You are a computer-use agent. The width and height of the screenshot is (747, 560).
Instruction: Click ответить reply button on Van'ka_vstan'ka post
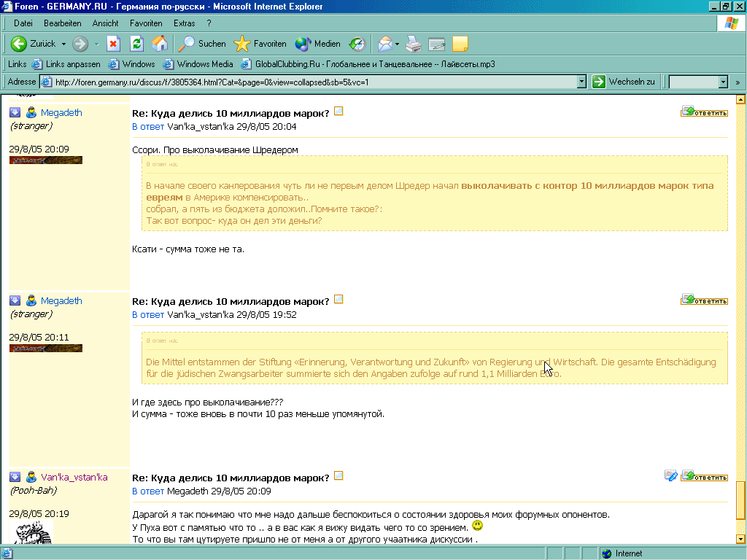tap(704, 475)
